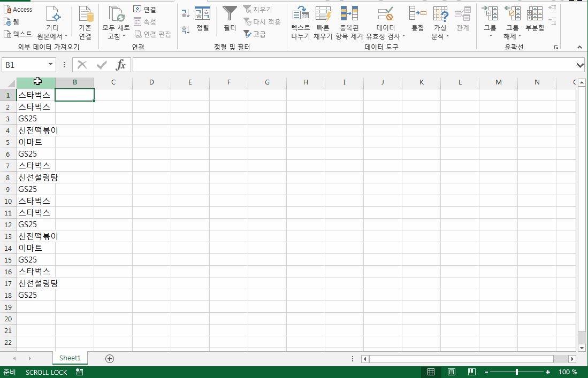
Task: Switch to Normal view
Action: click(x=431, y=372)
